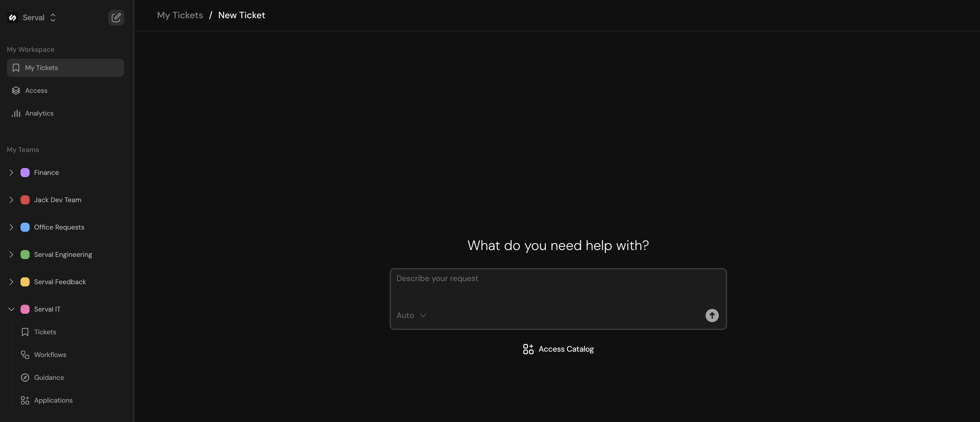Viewport: 980px width, 422px height.
Task: Click the Office Requests blue color dot
Action: coord(25,227)
